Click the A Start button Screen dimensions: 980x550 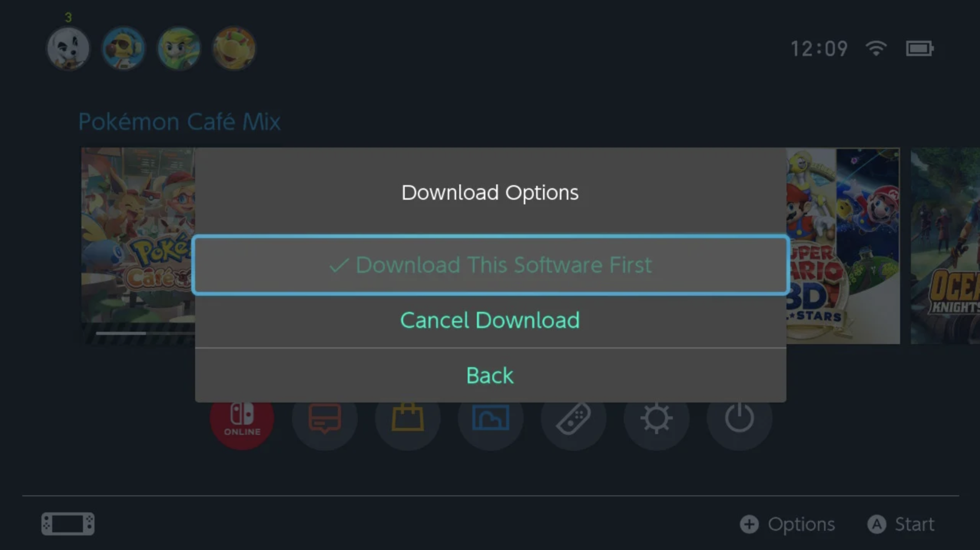click(x=901, y=524)
